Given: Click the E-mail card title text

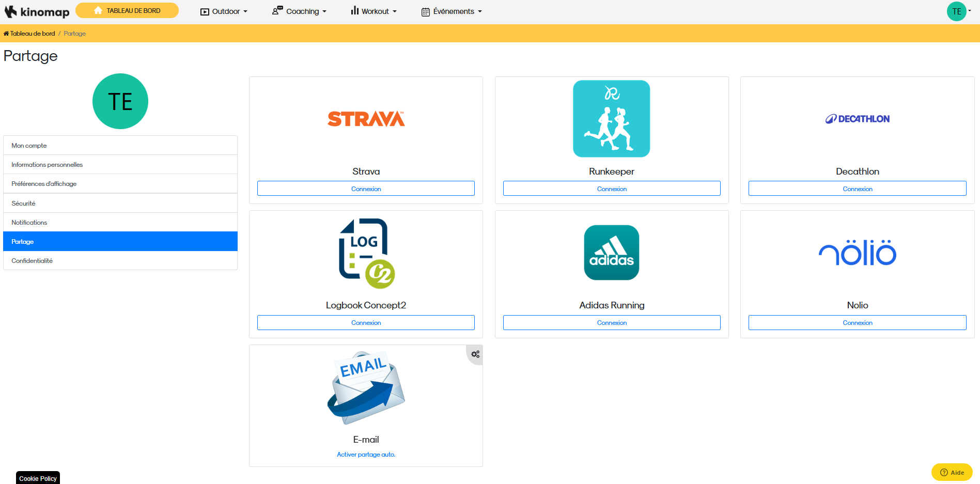Looking at the screenshot, I should pos(366,440).
